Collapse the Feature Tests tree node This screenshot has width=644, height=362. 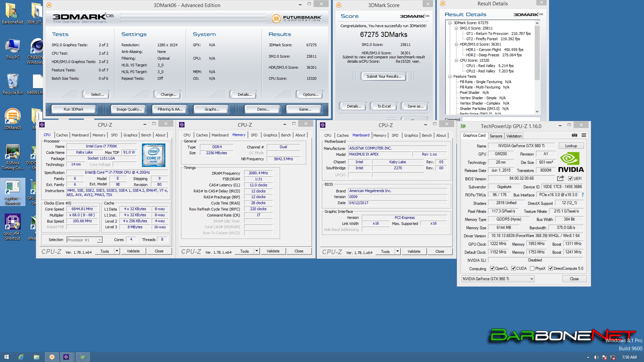450,76
